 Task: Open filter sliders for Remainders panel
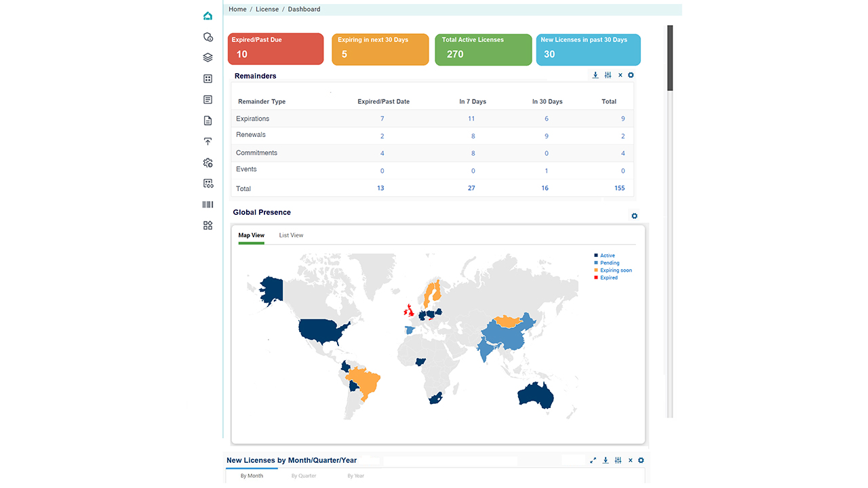(x=608, y=75)
